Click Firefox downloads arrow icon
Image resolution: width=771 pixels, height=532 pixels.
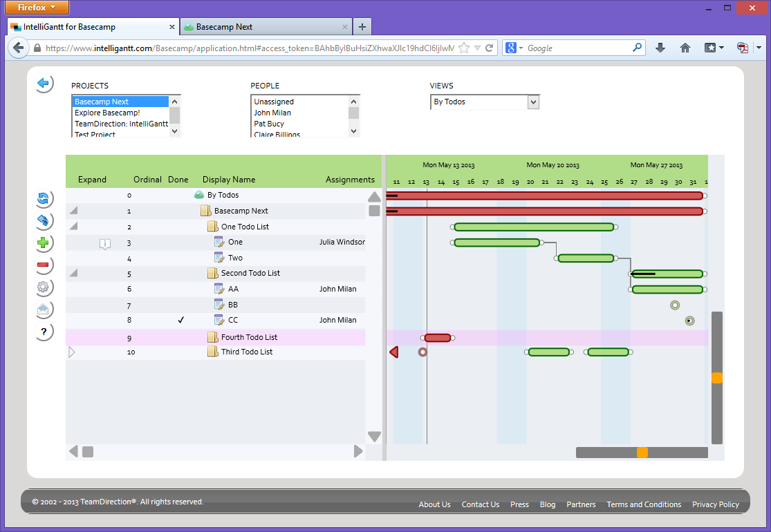pos(660,48)
